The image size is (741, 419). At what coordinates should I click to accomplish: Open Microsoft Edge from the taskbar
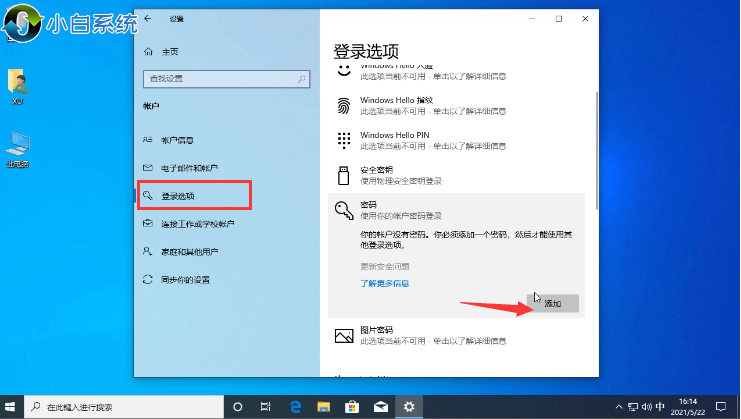pos(297,407)
